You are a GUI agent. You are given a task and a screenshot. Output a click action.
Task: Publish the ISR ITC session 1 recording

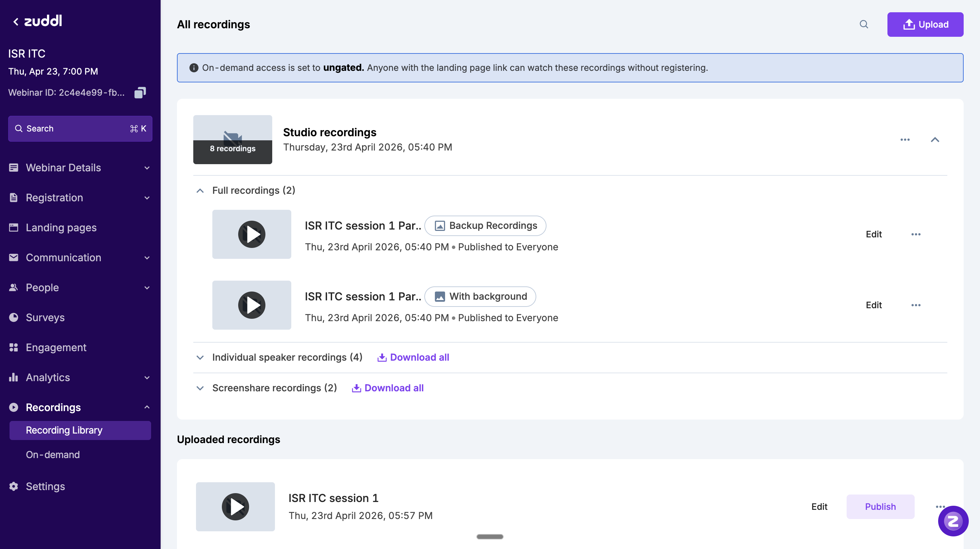pos(880,507)
